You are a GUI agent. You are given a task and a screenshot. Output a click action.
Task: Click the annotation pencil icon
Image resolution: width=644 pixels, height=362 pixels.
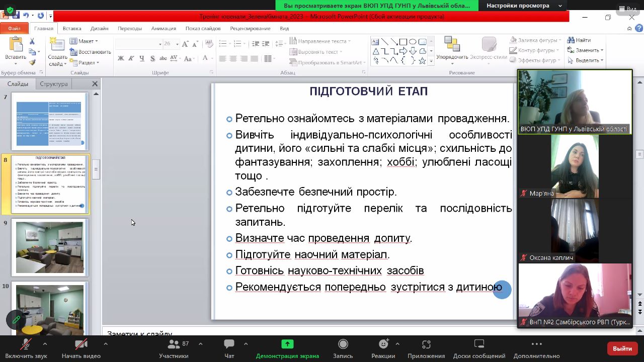(x=16, y=319)
